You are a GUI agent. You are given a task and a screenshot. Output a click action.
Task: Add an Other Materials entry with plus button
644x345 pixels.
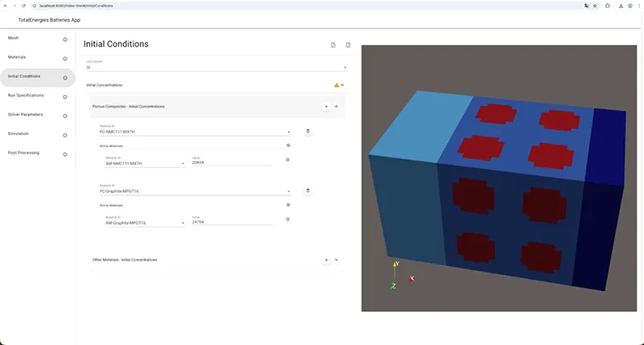tap(326, 260)
